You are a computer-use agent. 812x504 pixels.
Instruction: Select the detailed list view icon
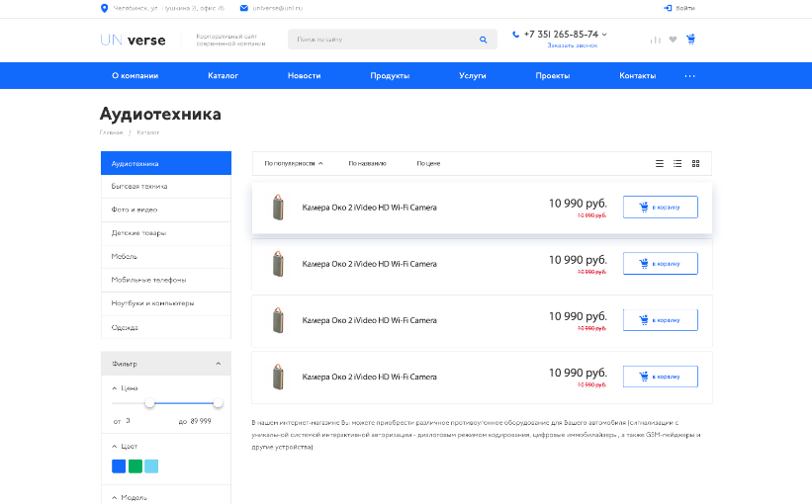click(677, 163)
